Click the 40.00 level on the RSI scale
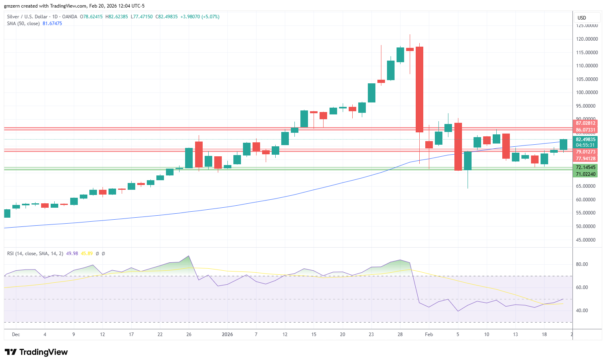 point(582,311)
